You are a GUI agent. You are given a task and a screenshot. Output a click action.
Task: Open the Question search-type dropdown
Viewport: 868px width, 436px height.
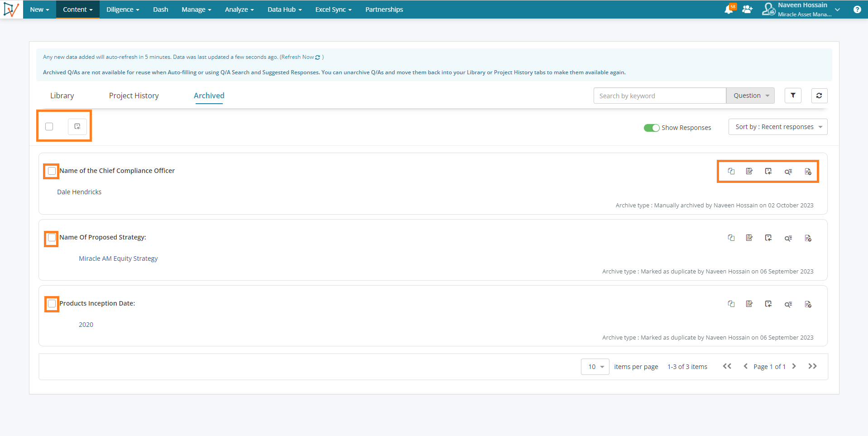pyautogui.click(x=750, y=96)
